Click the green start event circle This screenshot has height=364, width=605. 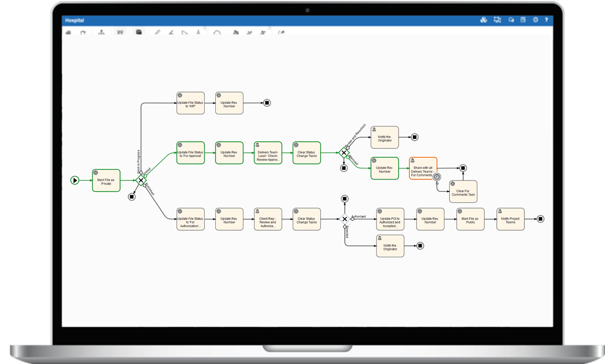click(75, 180)
